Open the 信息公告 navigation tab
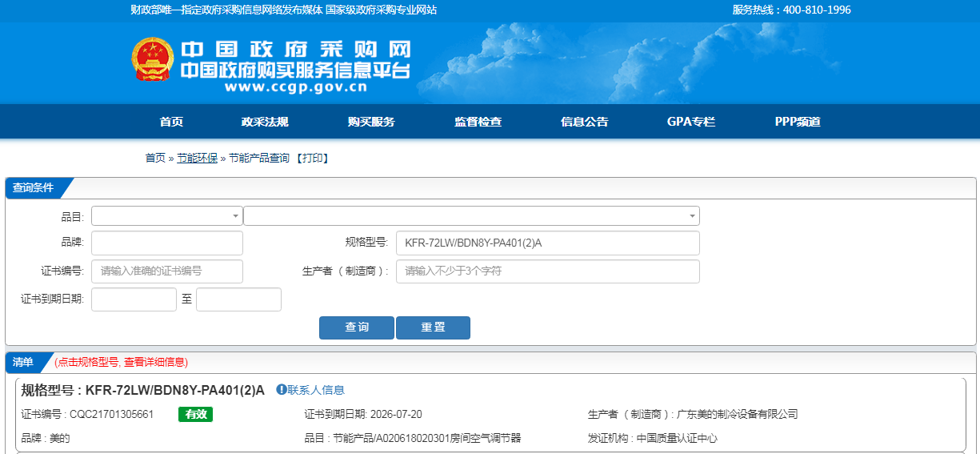 tap(585, 122)
